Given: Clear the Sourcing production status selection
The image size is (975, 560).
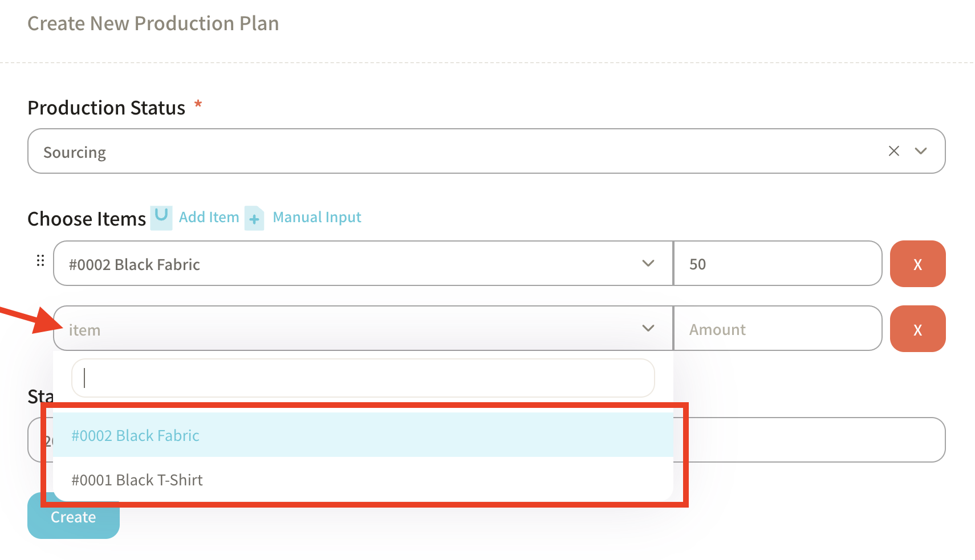Looking at the screenshot, I should coord(893,151).
